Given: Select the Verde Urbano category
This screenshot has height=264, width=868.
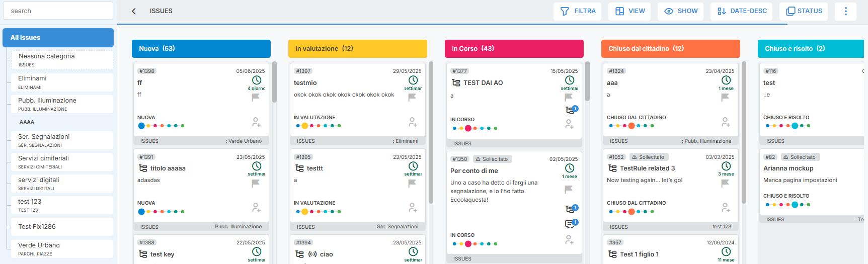Looking at the screenshot, I should click(x=61, y=248).
